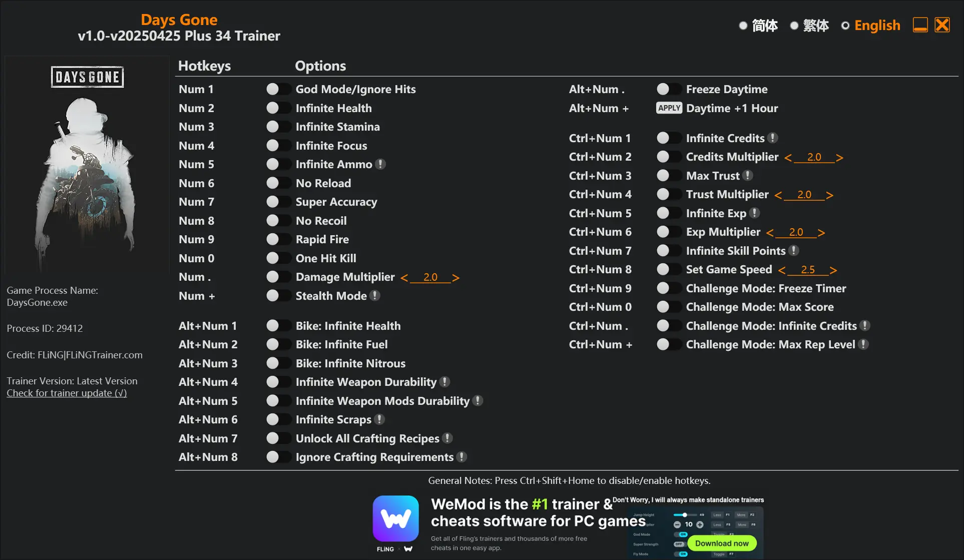
Task: Click the Exp Multiplier value field
Action: (x=796, y=232)
